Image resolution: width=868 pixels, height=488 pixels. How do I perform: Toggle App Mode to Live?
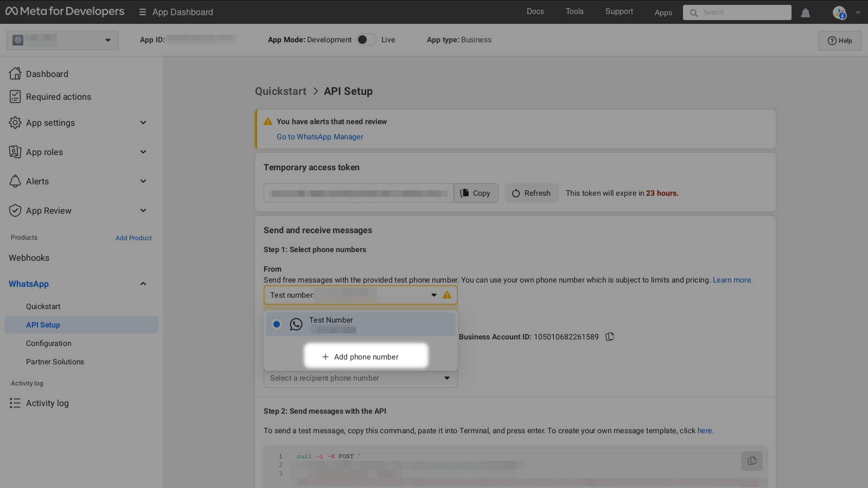[367, 40]
